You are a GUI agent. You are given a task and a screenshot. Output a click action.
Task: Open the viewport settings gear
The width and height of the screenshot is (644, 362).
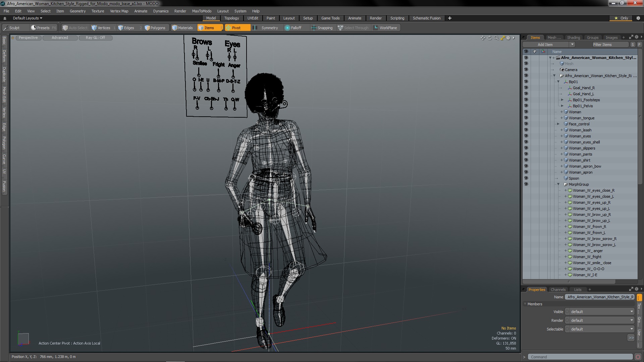point(508,38)
